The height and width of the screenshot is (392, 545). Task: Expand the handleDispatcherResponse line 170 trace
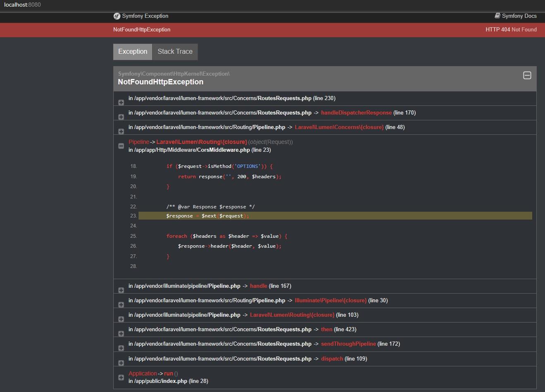121,117
